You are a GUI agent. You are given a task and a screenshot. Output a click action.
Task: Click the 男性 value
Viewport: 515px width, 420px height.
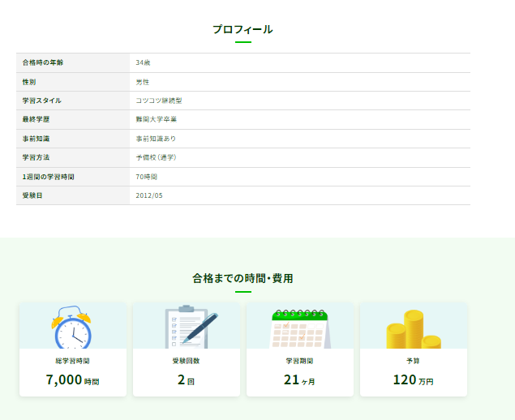click(143, 82)
